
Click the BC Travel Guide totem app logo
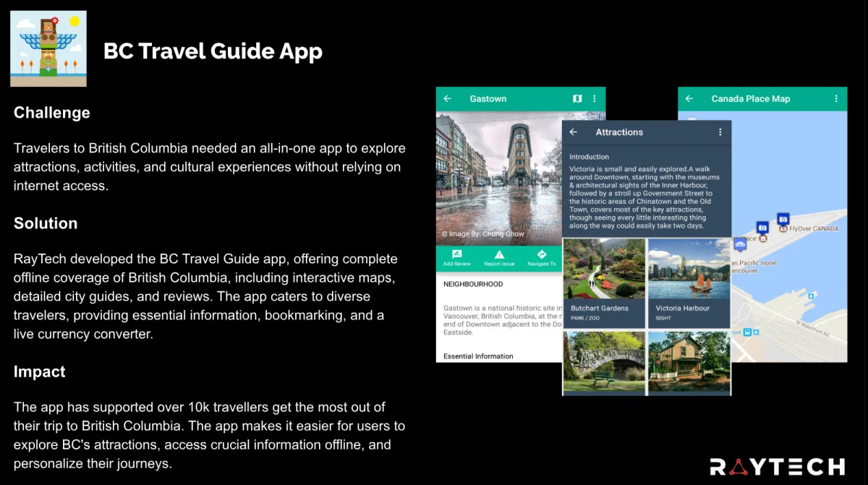click(48, 48)
